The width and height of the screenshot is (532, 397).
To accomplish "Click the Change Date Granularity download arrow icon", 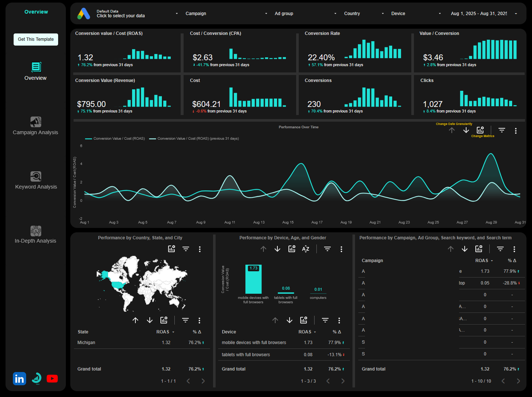I will [x=466, y=130].
